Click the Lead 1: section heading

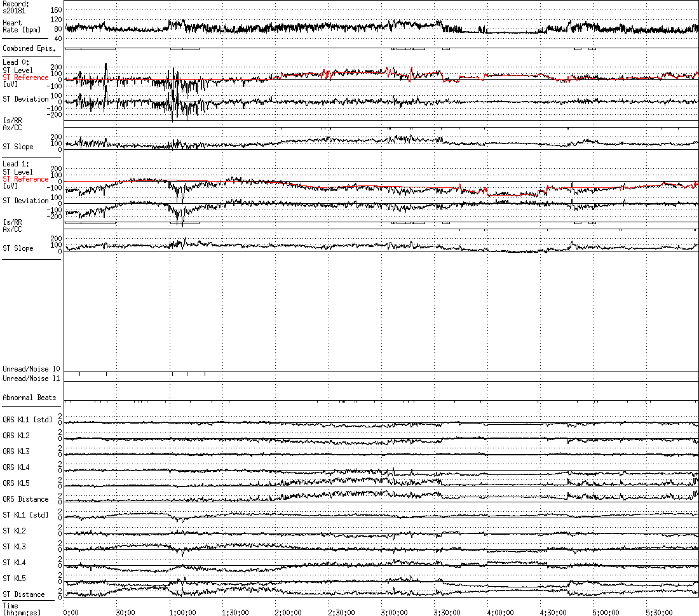click(17, 164)
